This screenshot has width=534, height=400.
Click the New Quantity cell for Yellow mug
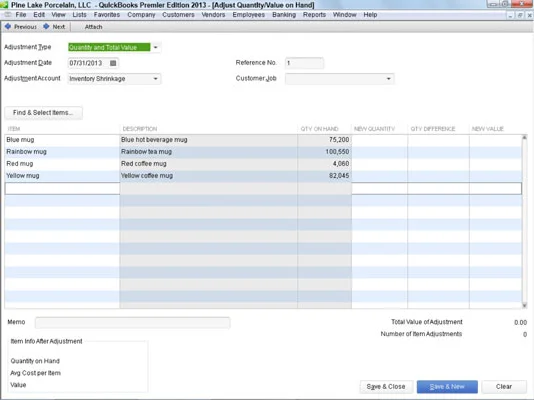[x=379, y=176]
